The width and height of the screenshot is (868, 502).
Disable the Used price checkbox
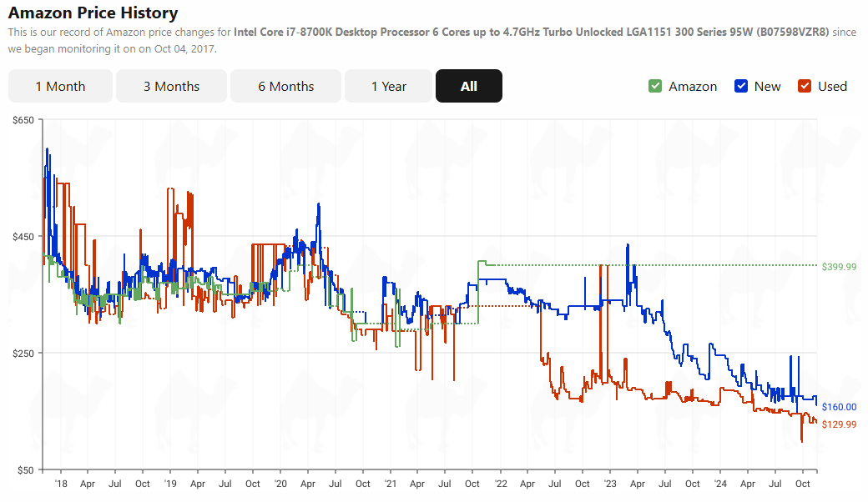tap(805, 86)
